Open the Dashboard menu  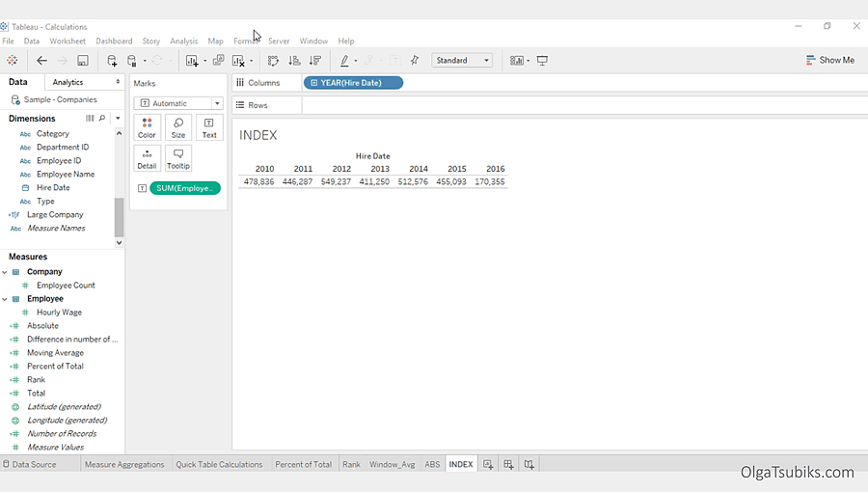click(114, 41)
